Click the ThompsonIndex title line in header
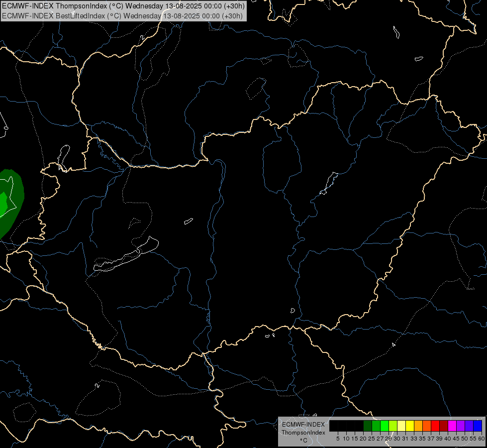This screenshot has width=487, height=448. click(123, 6)
